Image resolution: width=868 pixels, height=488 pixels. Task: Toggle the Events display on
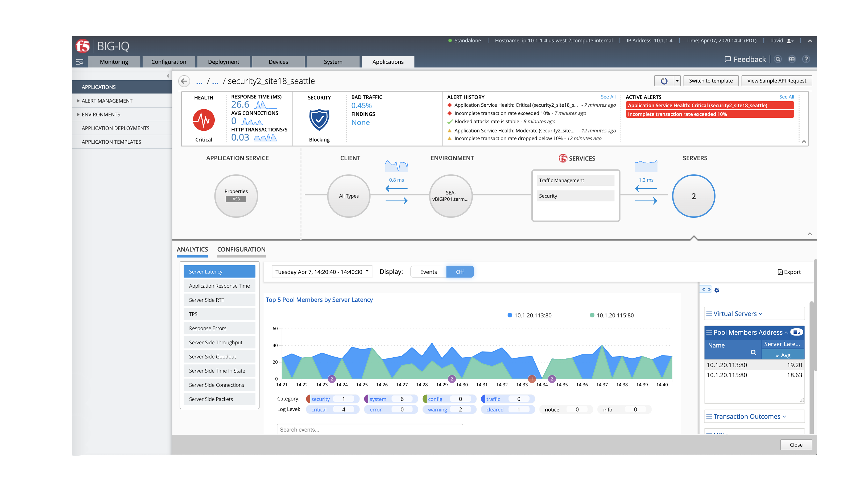tap(428, 272)
